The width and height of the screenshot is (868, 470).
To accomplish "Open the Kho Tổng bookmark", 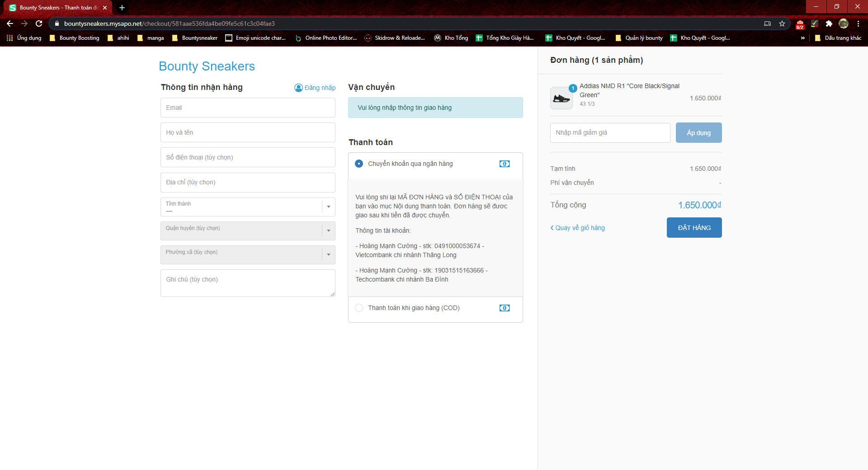I will click(x=451, y=38).
